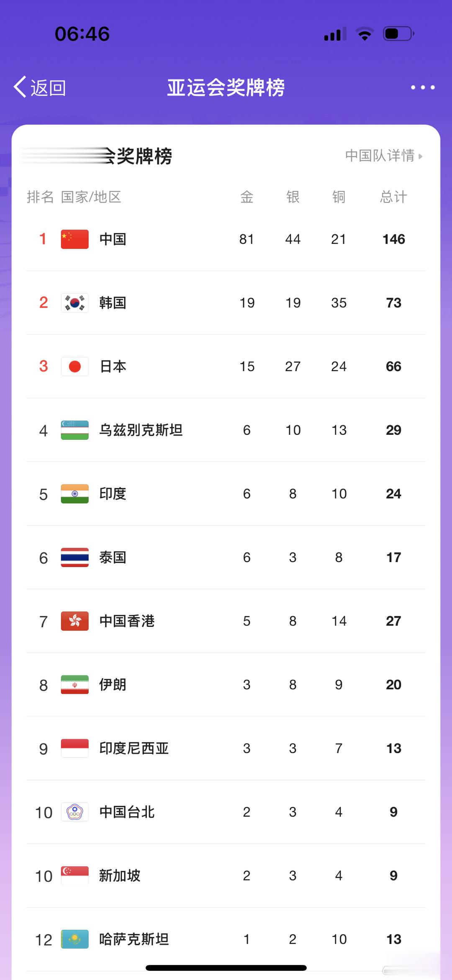Tap the home indicator bar at bottom

[x=226, y=967]
